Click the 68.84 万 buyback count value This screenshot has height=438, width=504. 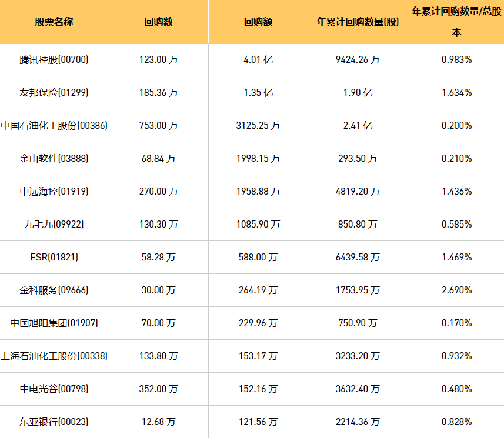coord(158,158)
